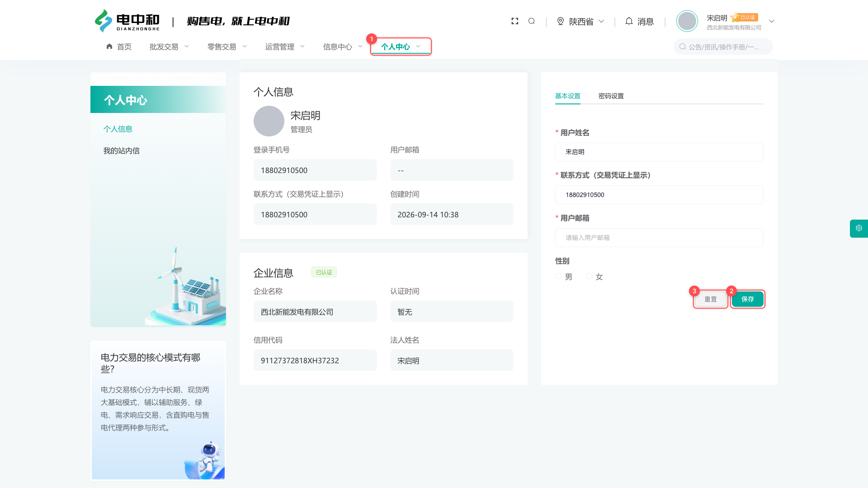Select 个人信息 in the sidebar
The width and height of the screenshot is (868, 488).
pyautogui.click(x=118, y=129)
